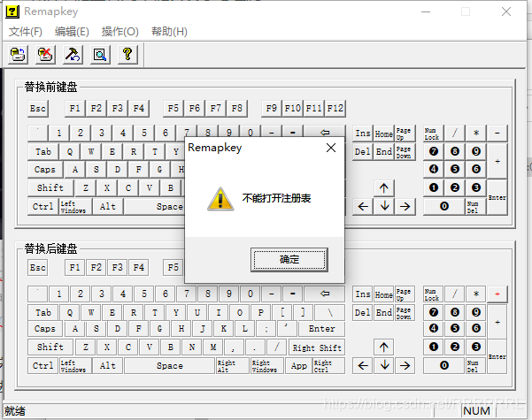
Task: Click P key on 替换后键盘
Action: (260, 312)
